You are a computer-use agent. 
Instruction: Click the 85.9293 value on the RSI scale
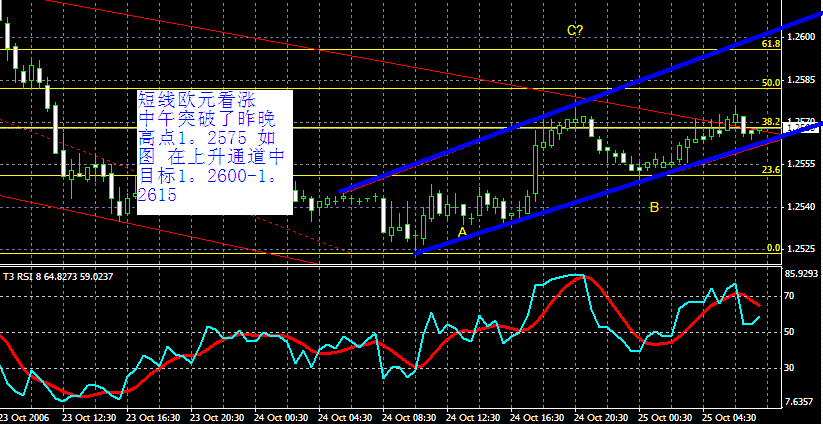click(x=801, y=273)
